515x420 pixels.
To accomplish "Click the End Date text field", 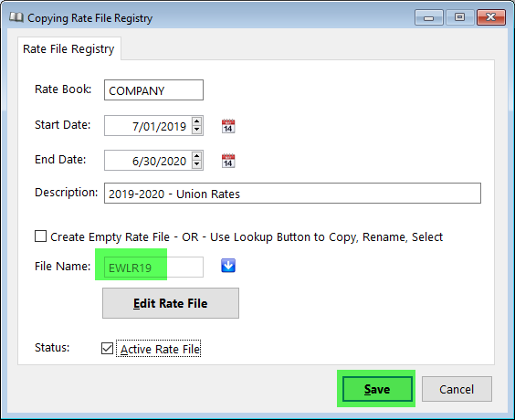I will pos(148,161).
